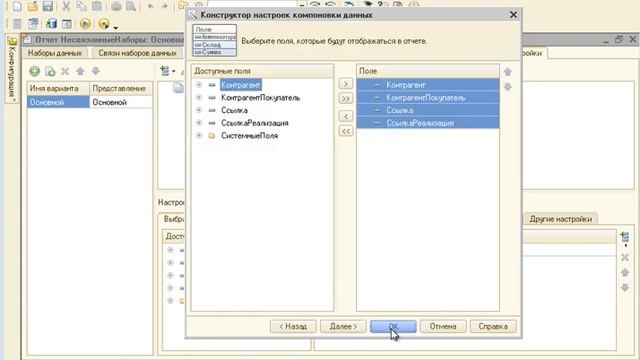Image resolution: width=640 pixels, height=360 pixels.
Task: Click the down arrow in the right background panel
Action: pos(624,288)
